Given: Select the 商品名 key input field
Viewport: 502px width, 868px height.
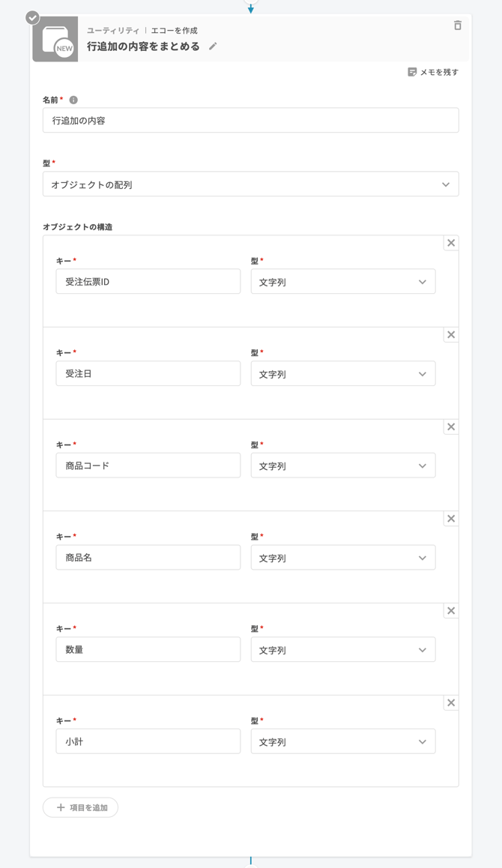Looking at the screenshot, I should point(148,557).
